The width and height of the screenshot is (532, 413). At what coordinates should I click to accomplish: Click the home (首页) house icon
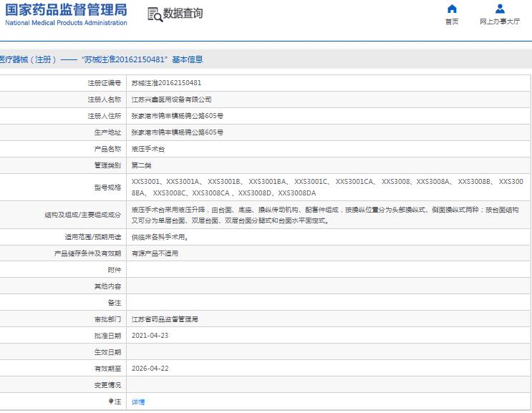click(x=451, y=9)
